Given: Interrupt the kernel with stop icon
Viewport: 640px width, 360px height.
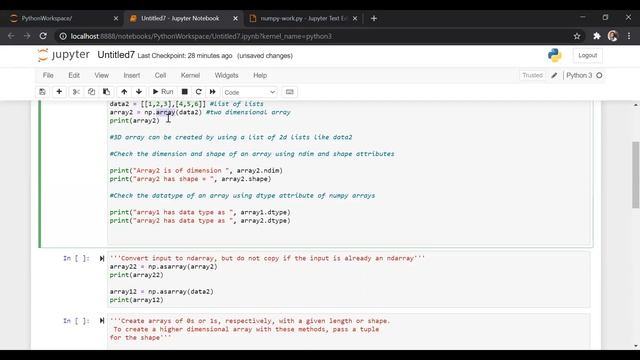Looking at the screenshot, I should click(x=184, y=92).
